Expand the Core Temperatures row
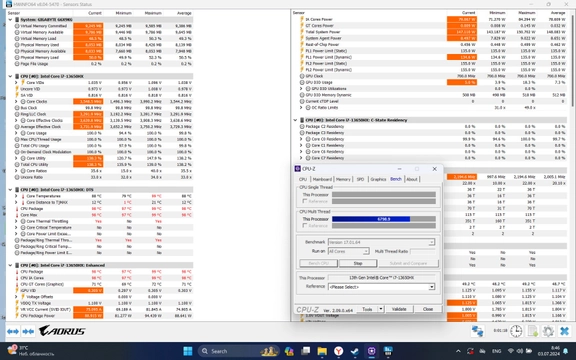Image resolution: width=576 pixels, height=360 pixels. [16, 196]
